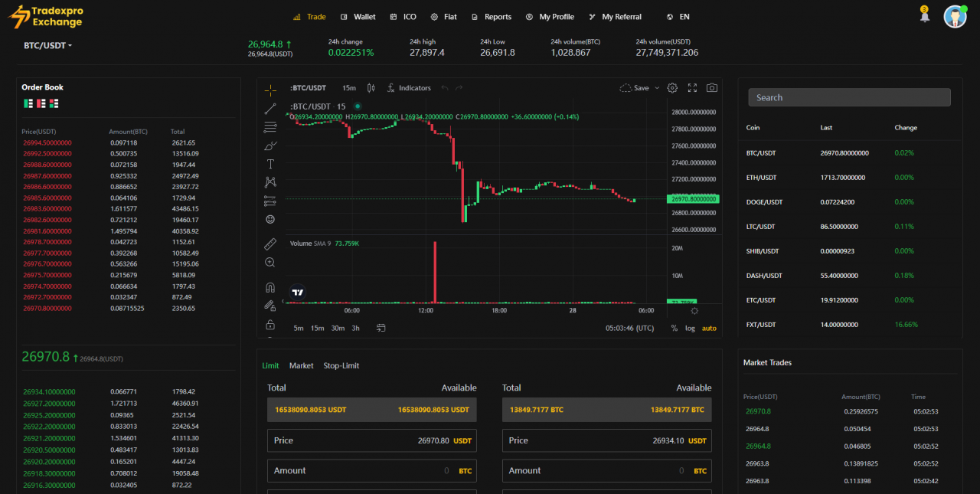Open the forecasting and measurement tools
Image resolution: width=980 pixels, height=494 pixels.
[x=270, y=201]
